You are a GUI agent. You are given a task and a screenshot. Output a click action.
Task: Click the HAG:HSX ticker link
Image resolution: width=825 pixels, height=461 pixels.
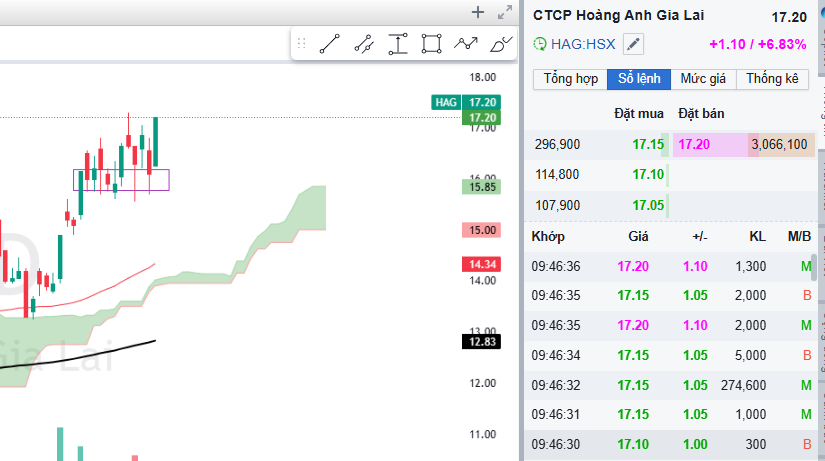583,44
